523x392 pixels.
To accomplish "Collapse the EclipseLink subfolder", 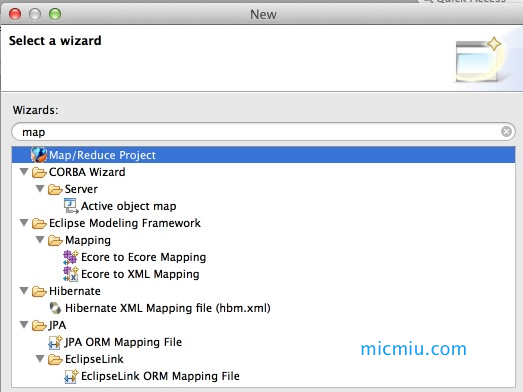I will coord(40,359).
